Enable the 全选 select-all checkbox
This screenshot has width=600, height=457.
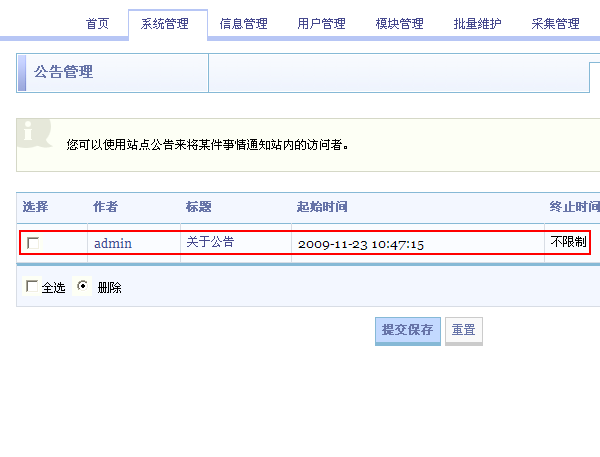(32, 287)
